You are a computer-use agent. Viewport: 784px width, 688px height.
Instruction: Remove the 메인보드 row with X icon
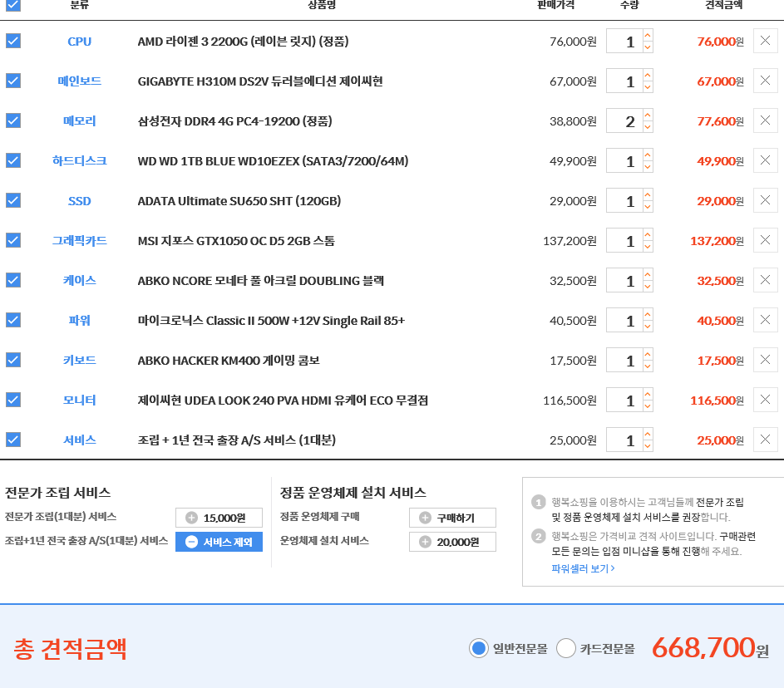point(765,81)
